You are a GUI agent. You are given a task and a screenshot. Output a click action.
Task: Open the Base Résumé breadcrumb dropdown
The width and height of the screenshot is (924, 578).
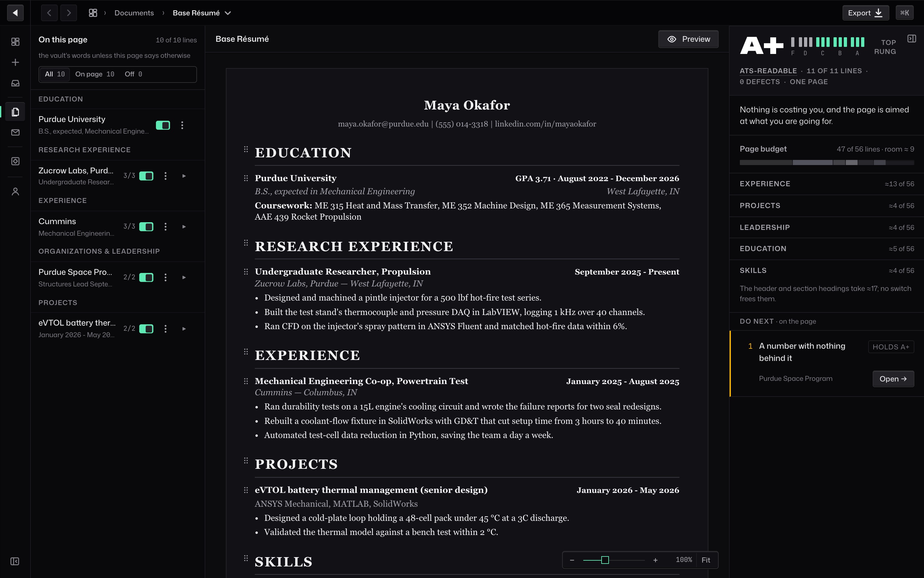(x=201, y=13)
